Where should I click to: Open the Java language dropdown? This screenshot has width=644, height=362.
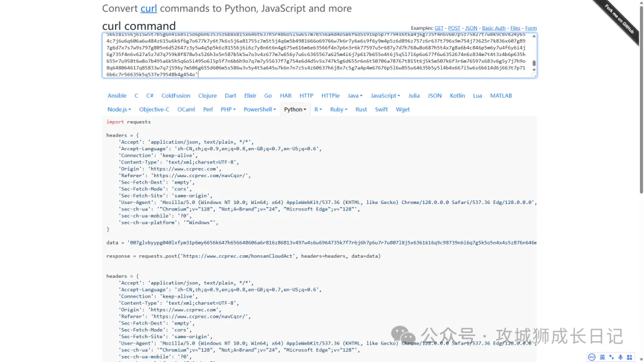pos(355,95)
